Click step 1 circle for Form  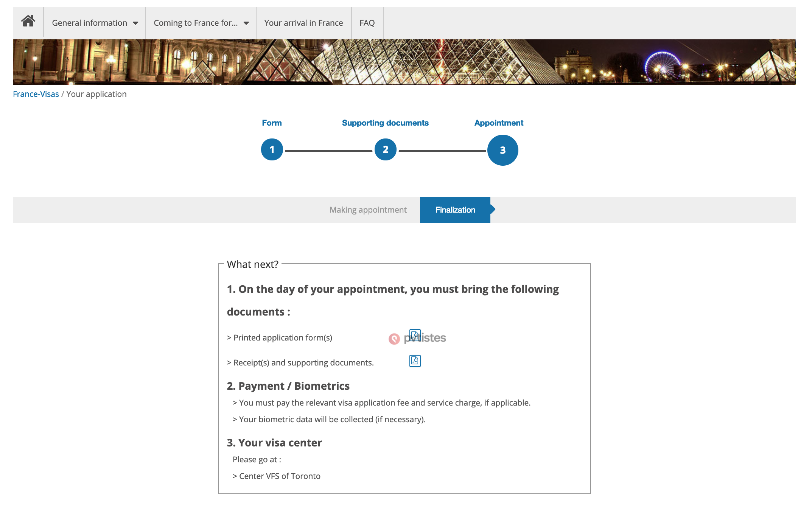(x=272, y=150)
